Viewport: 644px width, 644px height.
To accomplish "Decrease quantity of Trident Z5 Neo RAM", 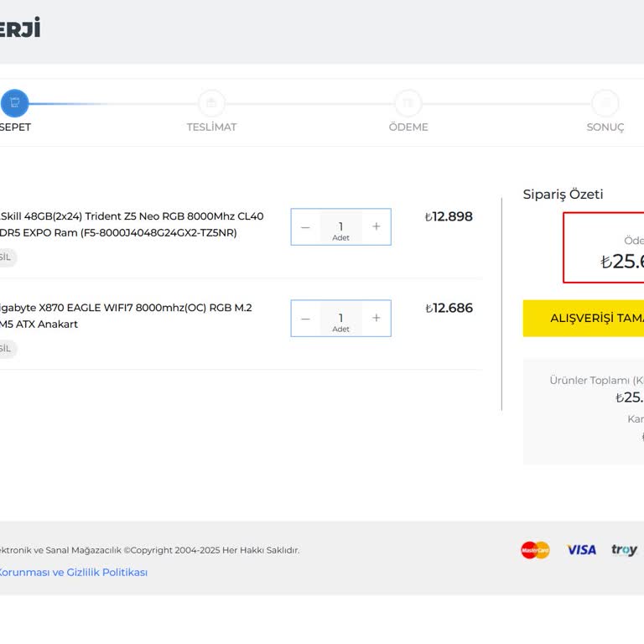I will (x=305, y=227).
